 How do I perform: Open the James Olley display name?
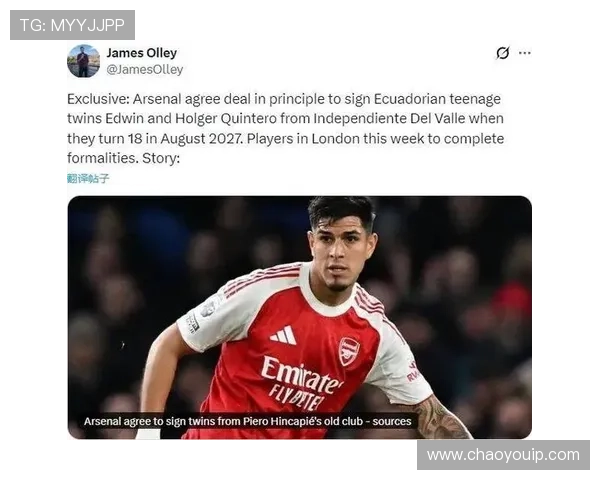142,53
